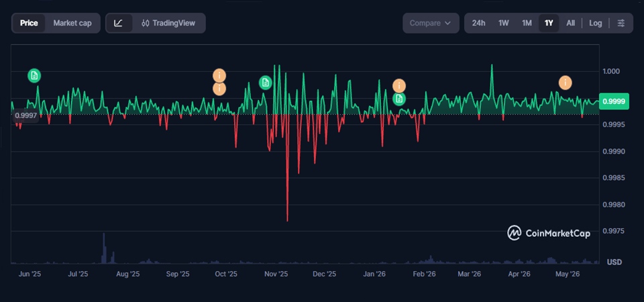Viewport: 644px width, 302px height.
Task: Click the 0.9980 y-axis label
Action: coord(612,205)
